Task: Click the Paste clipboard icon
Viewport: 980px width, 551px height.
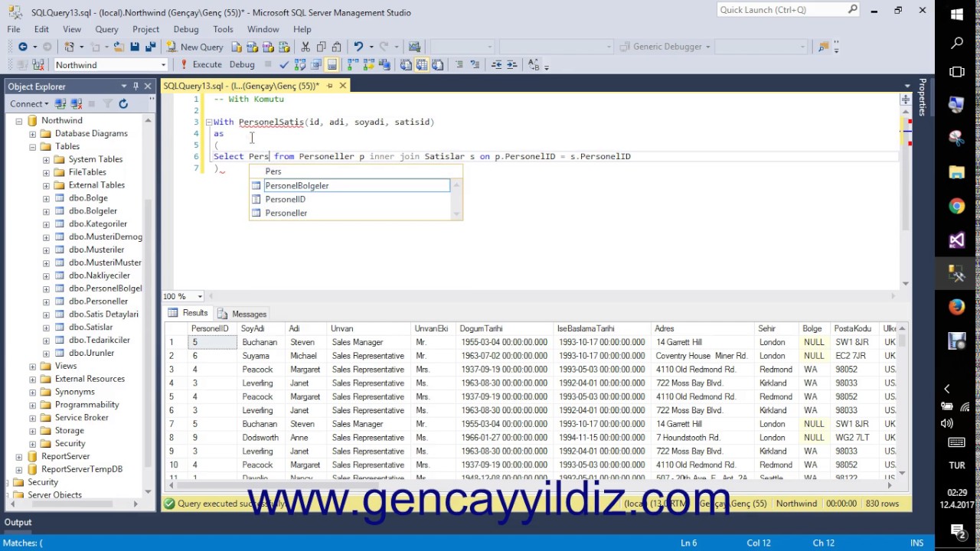Action: [x=337, y=47]
